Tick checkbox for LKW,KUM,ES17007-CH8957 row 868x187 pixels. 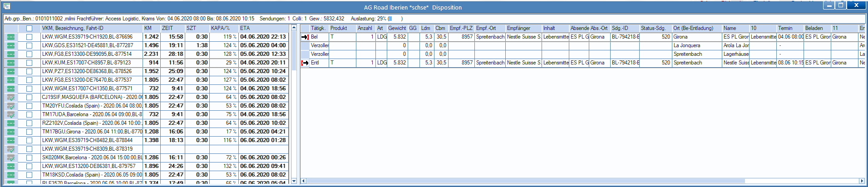(x=29, y=63)
